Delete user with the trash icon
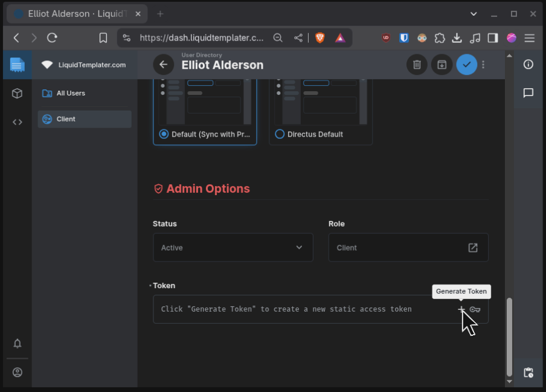Image resolution: width=546 pixels, height=392 pixels. click(417, 65)
